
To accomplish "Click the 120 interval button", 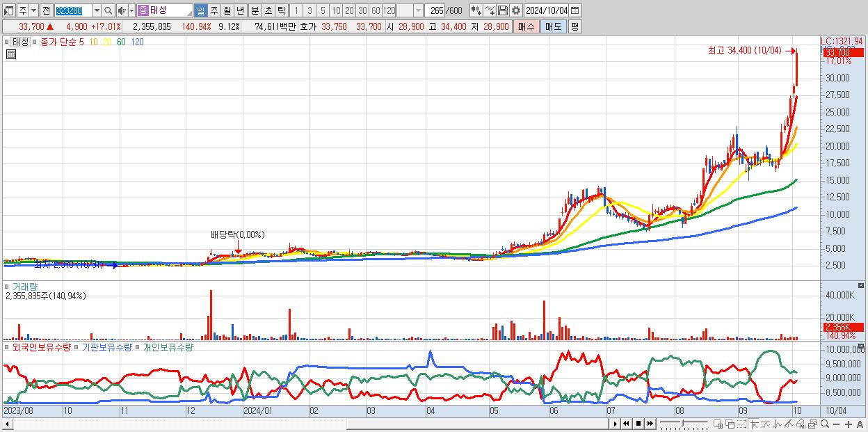I will [x=389, y=10].
